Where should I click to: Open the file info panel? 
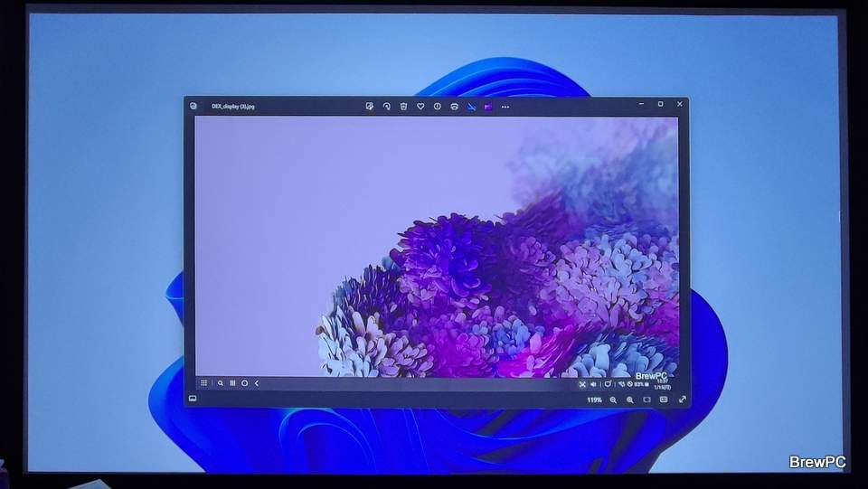[x=437, y=107]
